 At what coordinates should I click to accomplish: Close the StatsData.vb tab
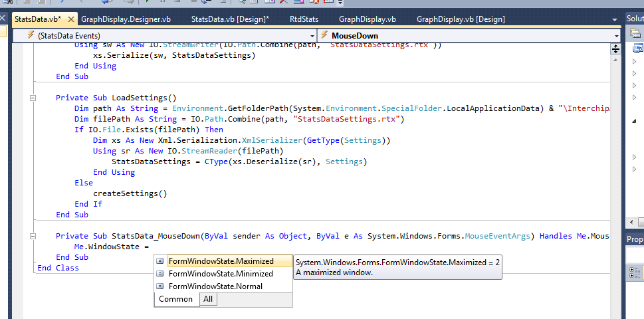(x=69, y=19)
